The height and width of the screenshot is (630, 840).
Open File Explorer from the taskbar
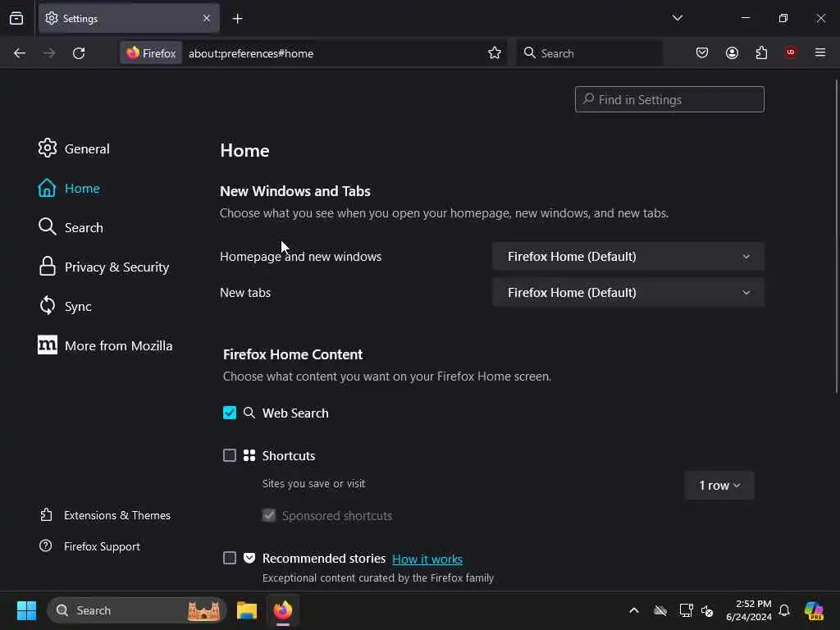pos(247,610)
